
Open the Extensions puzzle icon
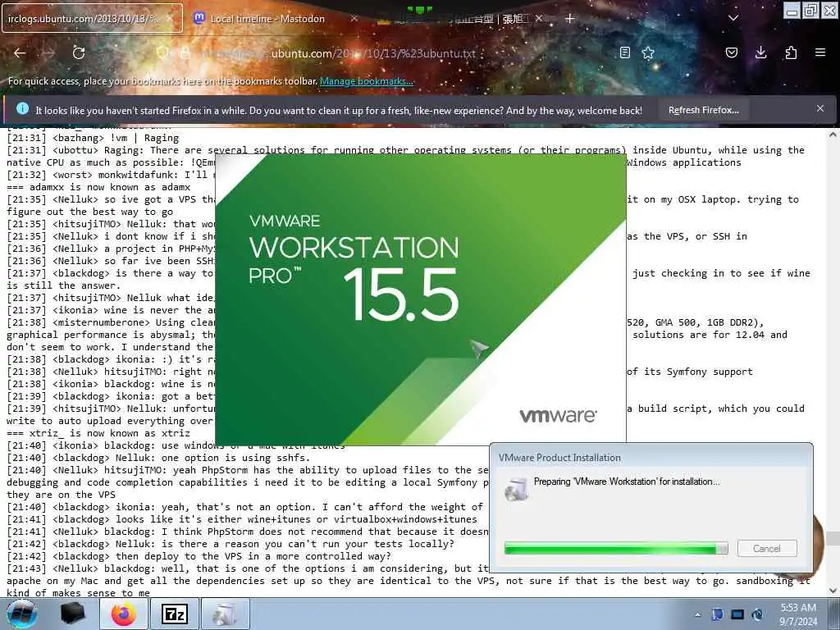coord(791,52)
